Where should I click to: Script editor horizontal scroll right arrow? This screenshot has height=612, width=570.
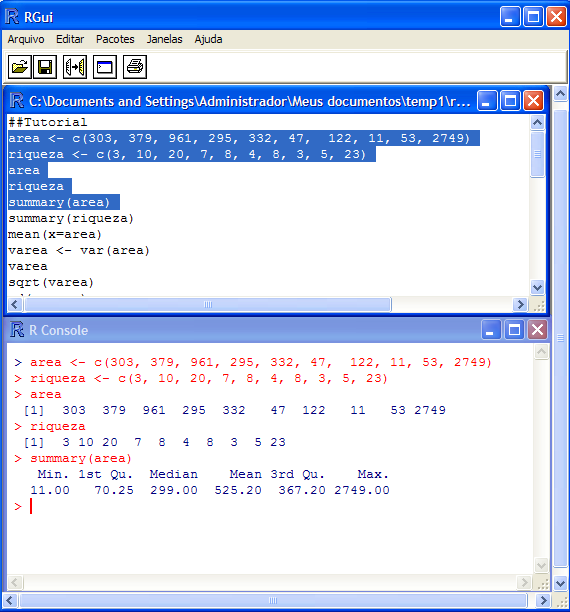point(520,304)
